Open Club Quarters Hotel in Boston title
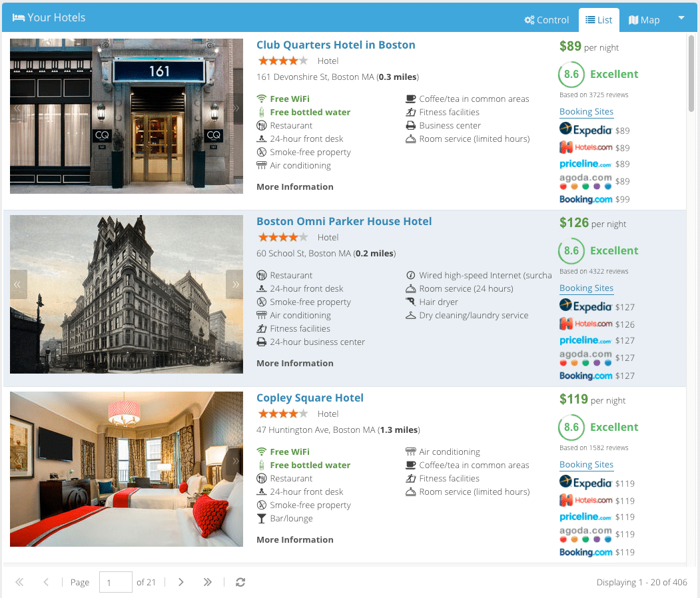The width and height of the screenshot is (700, 598). (x=336, y=45)
